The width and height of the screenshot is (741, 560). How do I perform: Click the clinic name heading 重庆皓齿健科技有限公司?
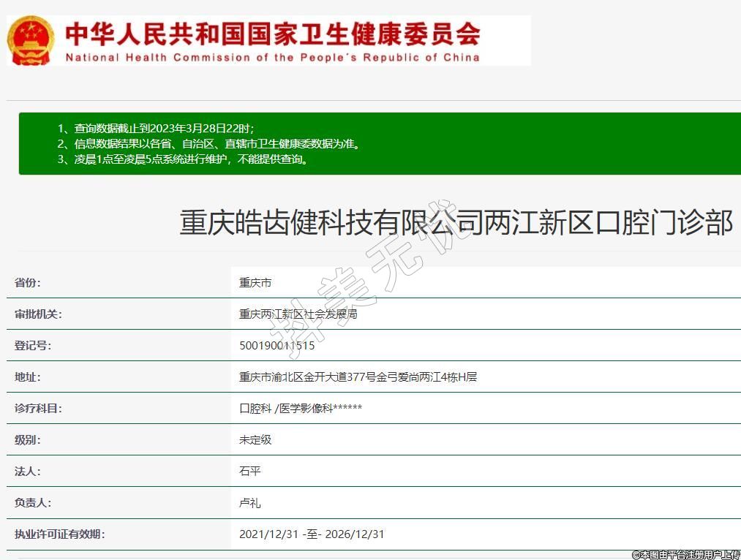[x=456, y=223]
